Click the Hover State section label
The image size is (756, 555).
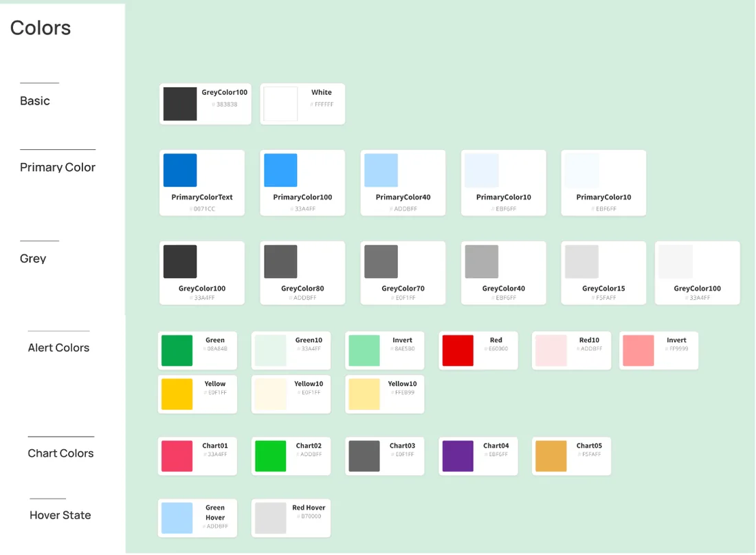click(x=60, y=515)
